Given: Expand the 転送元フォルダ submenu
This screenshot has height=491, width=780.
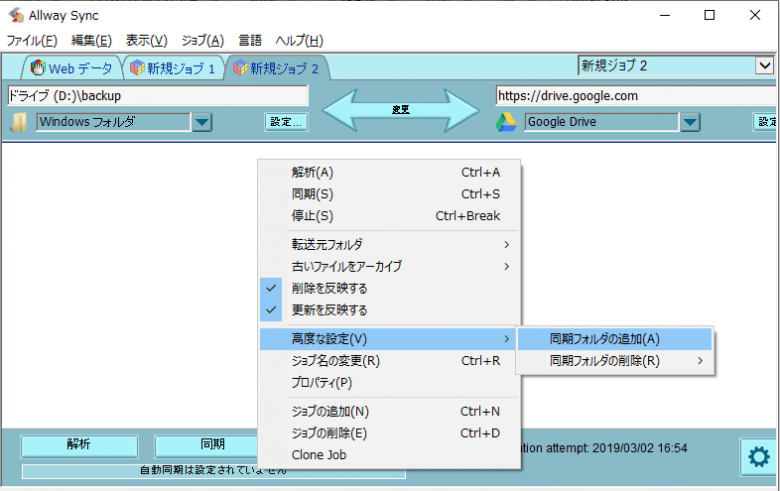Looking at the screenshot, I should pos(390,244).
